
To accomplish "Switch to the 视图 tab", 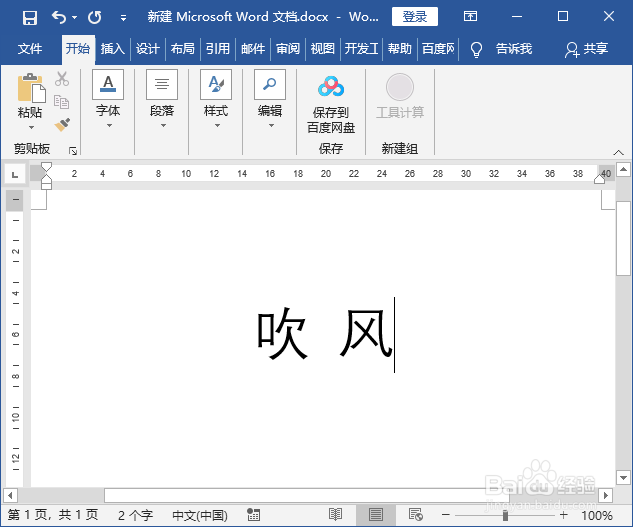I will [x=323, y=49].
